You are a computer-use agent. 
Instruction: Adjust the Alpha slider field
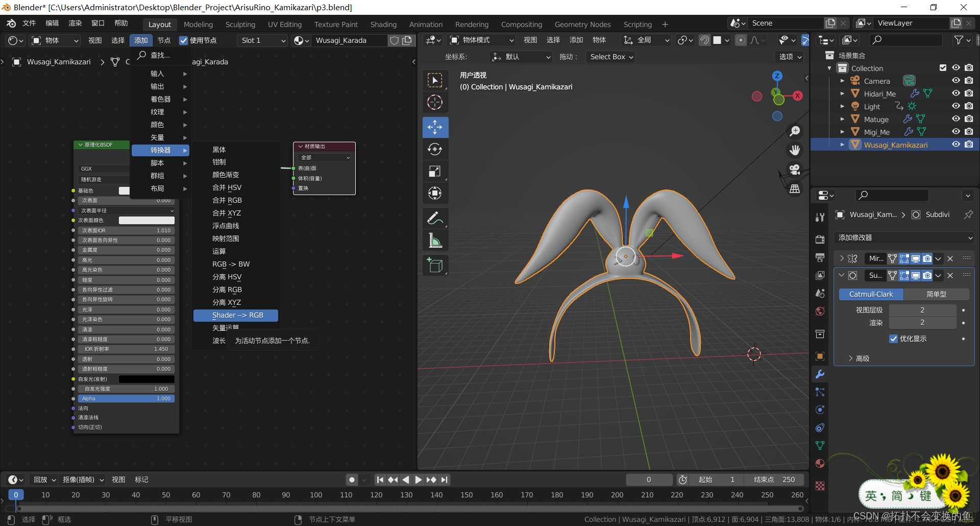126,398
